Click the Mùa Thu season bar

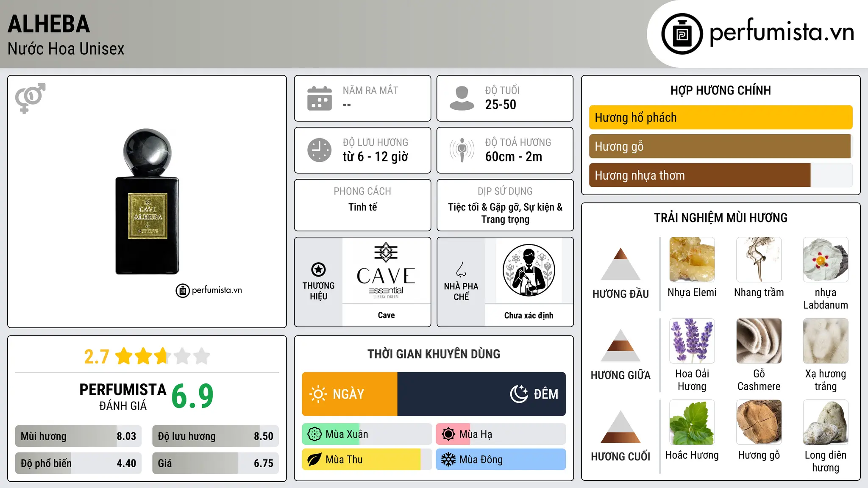coord(367,460)
